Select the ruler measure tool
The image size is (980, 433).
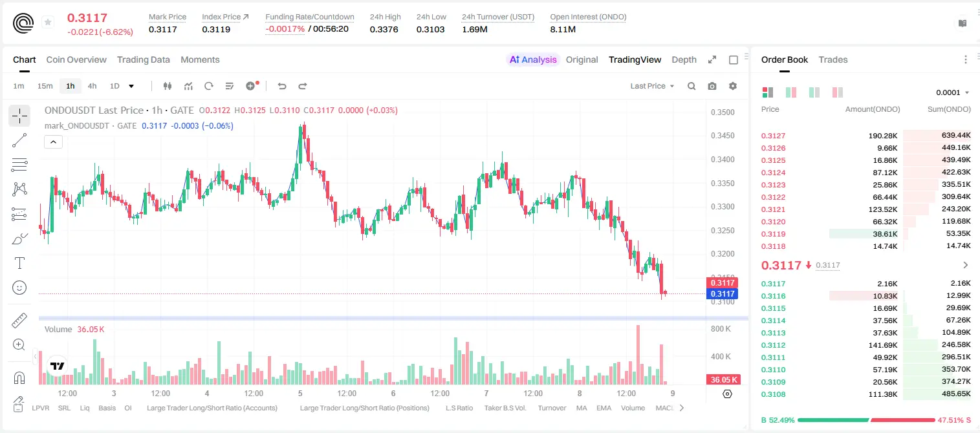click(x=19, y=321)
